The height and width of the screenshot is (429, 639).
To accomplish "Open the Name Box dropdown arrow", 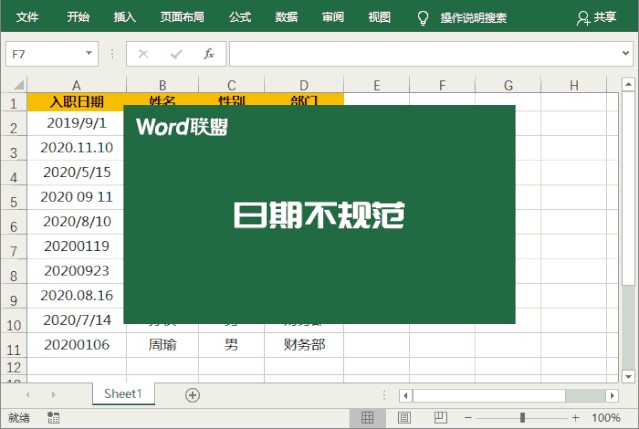I will [x=89, y=54].
